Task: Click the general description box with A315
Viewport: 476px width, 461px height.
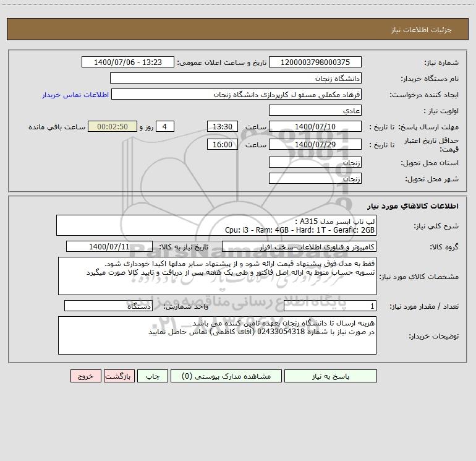Action: 216,225
